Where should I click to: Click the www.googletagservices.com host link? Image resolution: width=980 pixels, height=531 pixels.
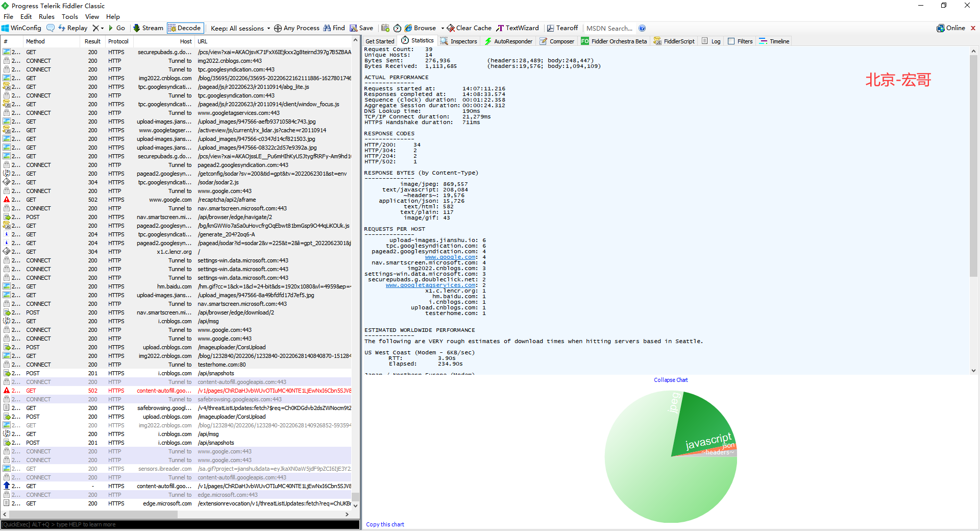pos(431,285)
